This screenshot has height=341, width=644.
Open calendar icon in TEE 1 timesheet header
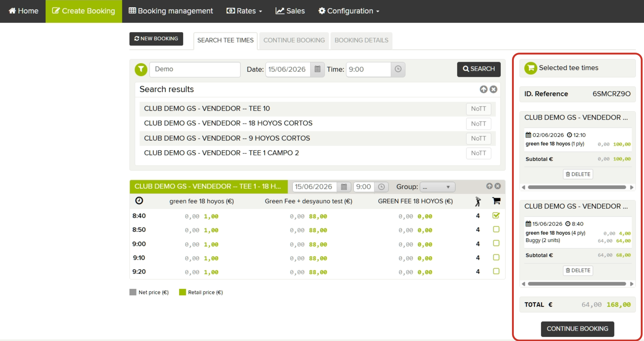(344, 187)
